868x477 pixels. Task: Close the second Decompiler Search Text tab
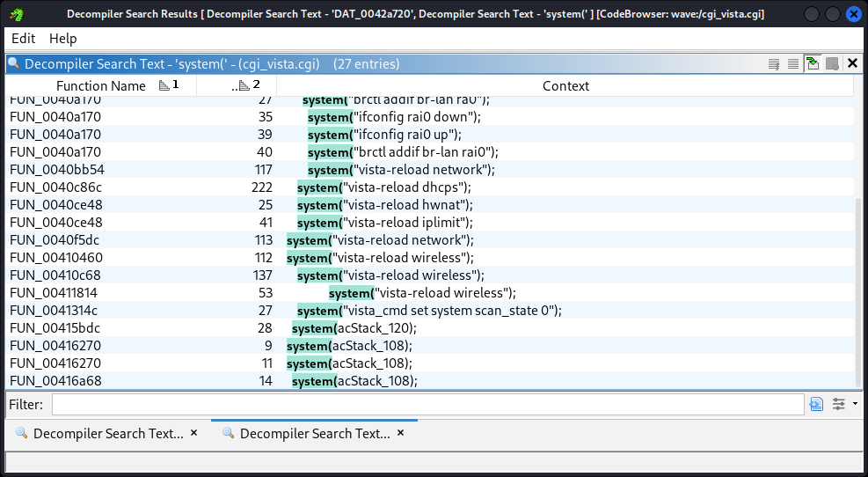point(400,433)
